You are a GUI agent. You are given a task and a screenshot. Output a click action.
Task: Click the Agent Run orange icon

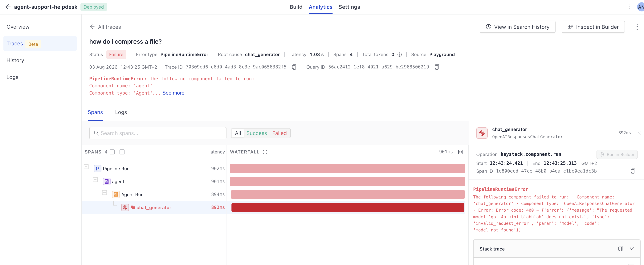click(116, 194)
